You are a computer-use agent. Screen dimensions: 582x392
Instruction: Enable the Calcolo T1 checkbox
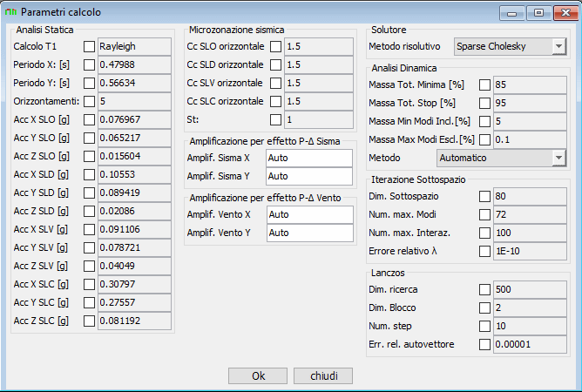[x=89, y=46]
